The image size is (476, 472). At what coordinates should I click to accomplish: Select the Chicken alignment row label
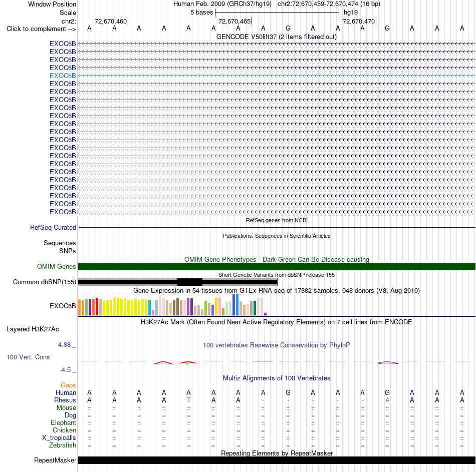coord(64,430)
